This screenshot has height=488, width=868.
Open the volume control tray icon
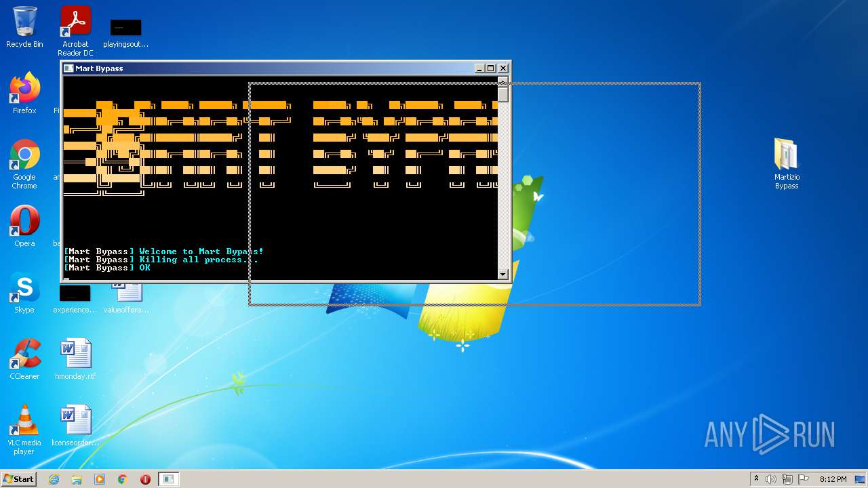click(771, 479)
